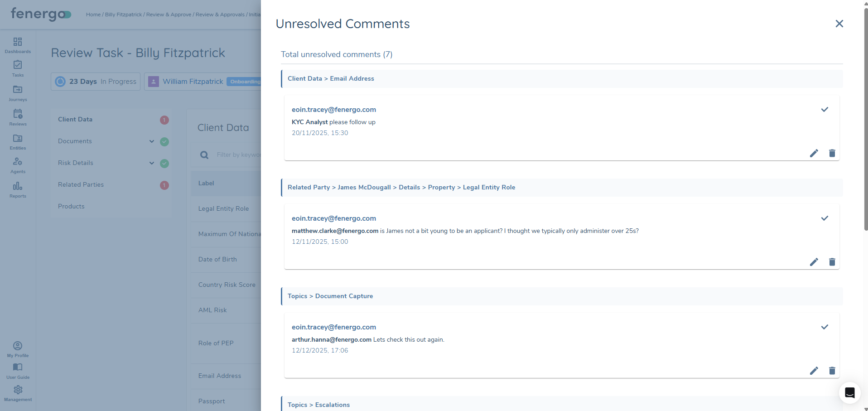Image resolution: width=868 pixels, height=411 pixels.
Task: Open the chat support bubble
Action: (849, 393)
